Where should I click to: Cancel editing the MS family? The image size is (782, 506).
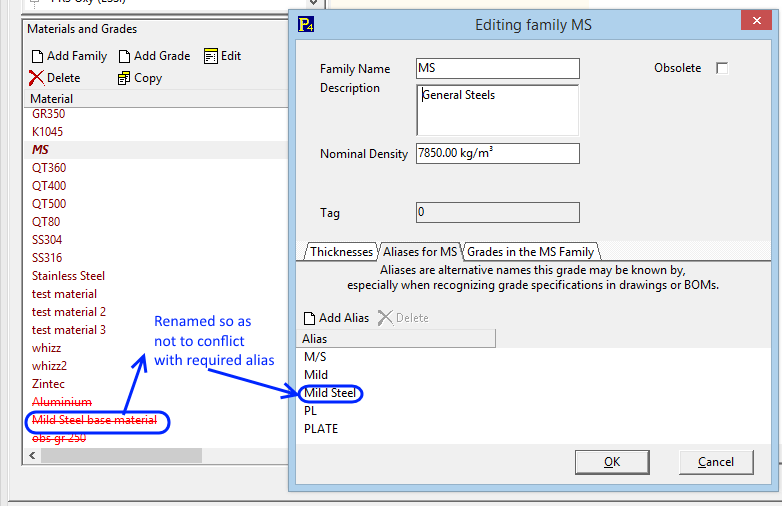tap(716, 462)
